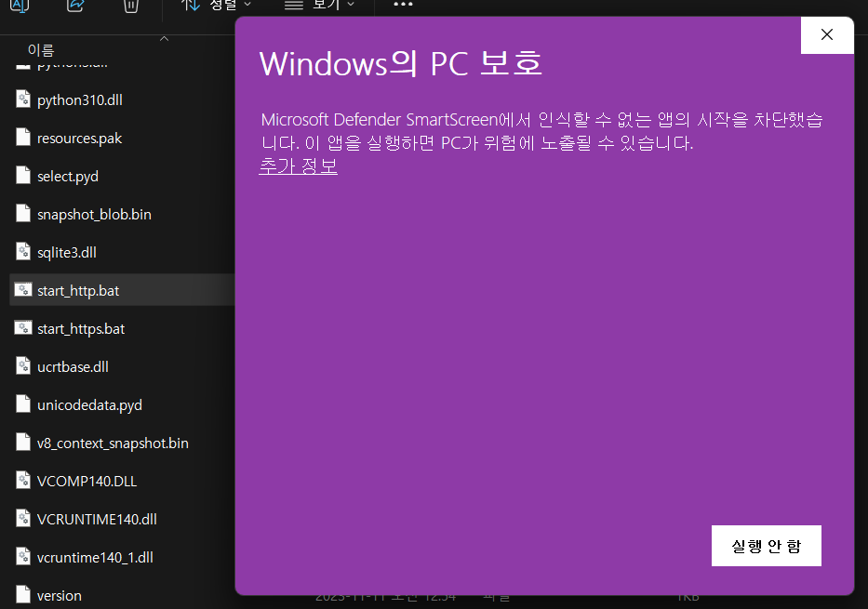Close the SmartScreen PC protection dialog
Image resolution: width=868 pixels, height=609 pixels.
tap(827, 34)
